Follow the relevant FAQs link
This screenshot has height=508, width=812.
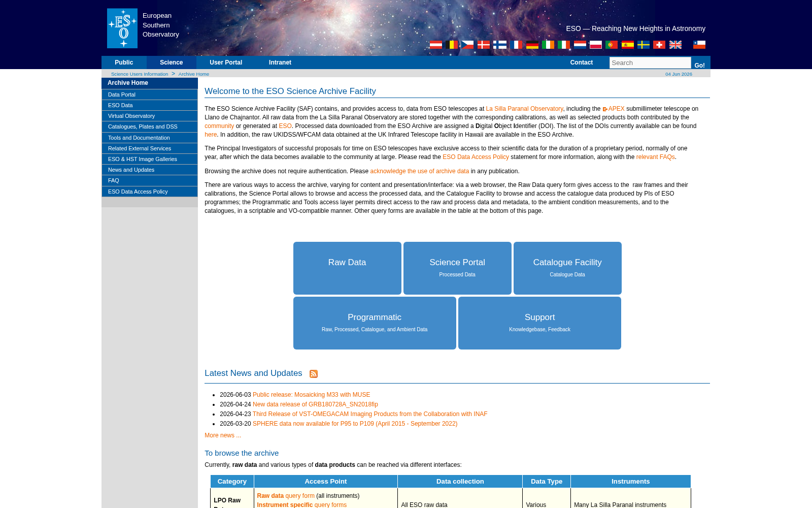pos(655,157)
